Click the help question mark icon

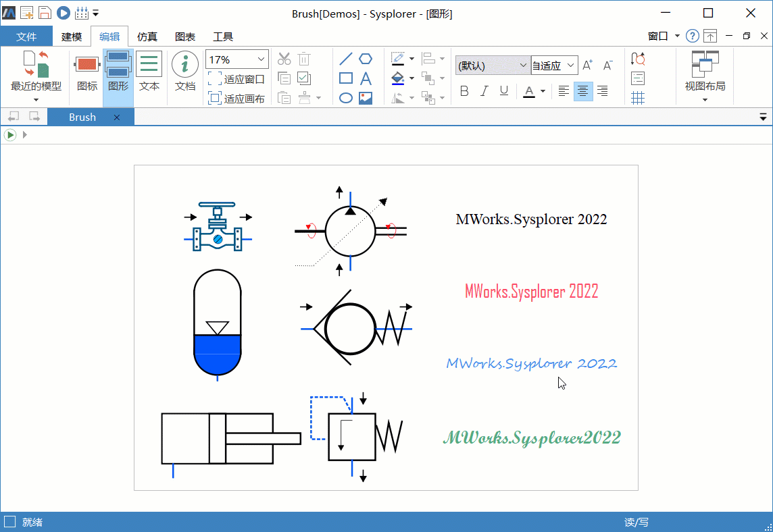coord(692,36)
